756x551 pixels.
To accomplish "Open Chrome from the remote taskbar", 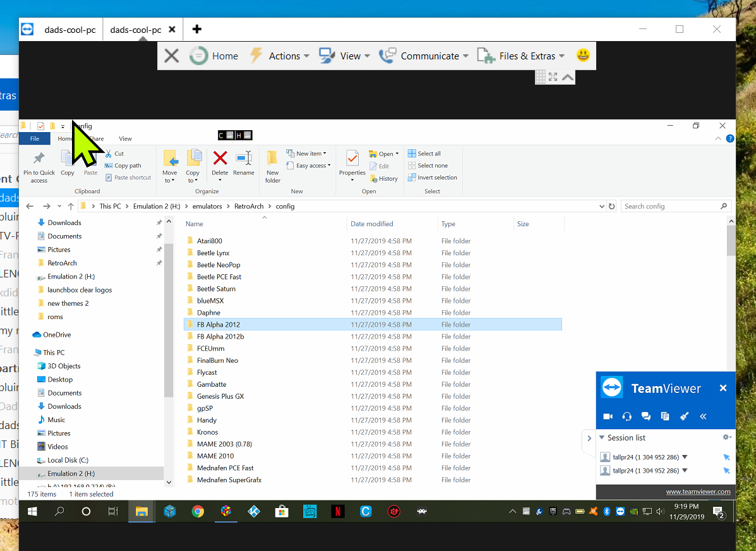I will [198, 511].
